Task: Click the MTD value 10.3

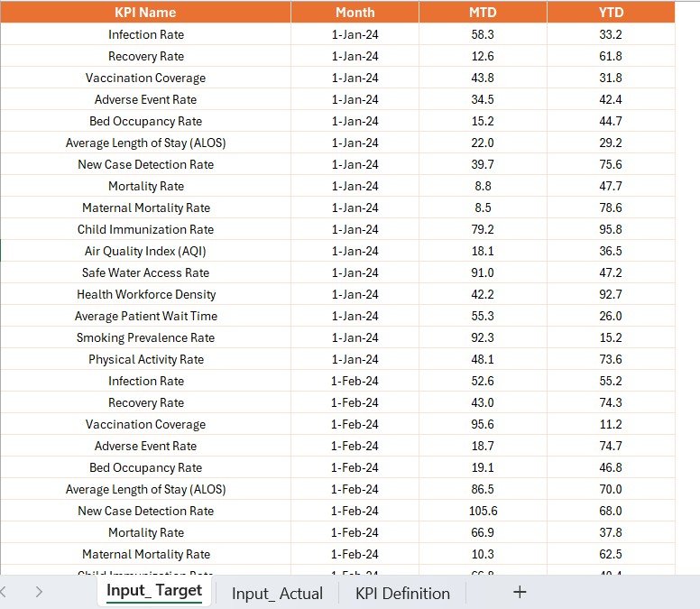Action: 483,554
